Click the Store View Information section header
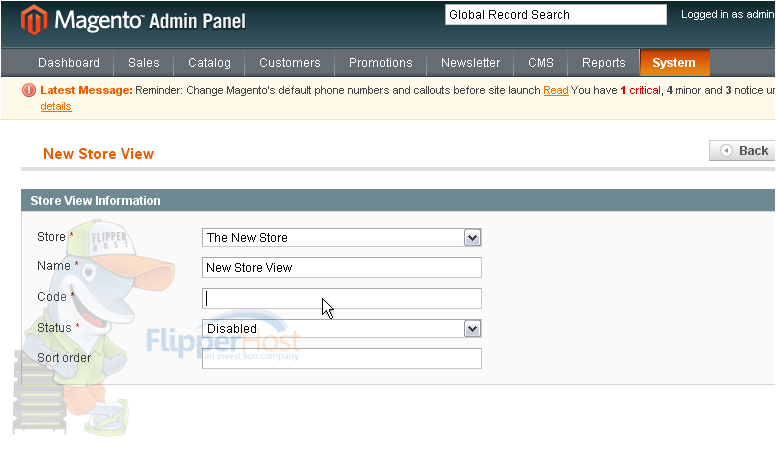 (x=398, y=200)
